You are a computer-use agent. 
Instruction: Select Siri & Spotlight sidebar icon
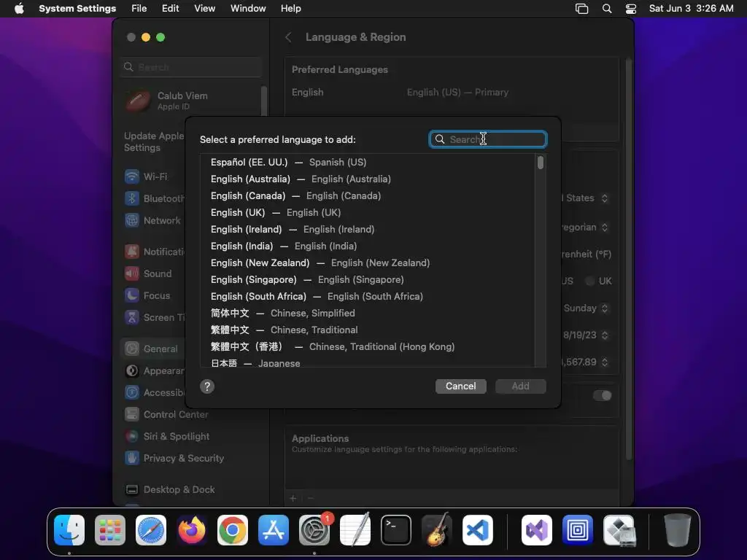[132, 437]
